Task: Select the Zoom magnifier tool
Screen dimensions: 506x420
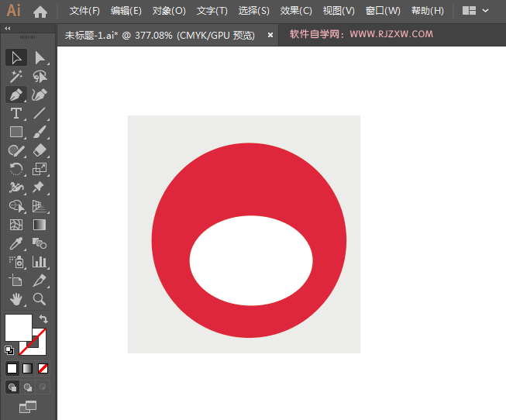Action: point(40,299)
